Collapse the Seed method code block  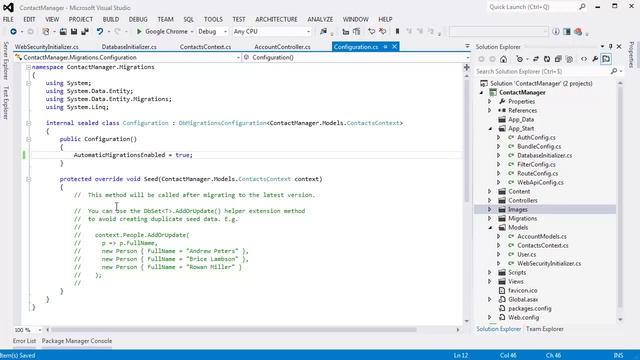point(29,179)
